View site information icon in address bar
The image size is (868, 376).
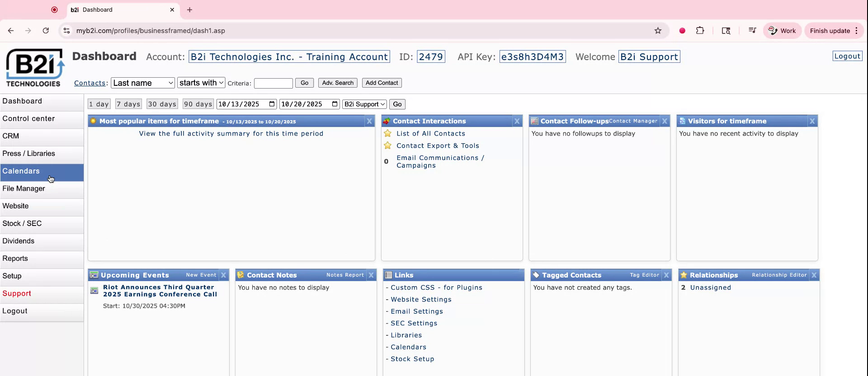(67, 31)
